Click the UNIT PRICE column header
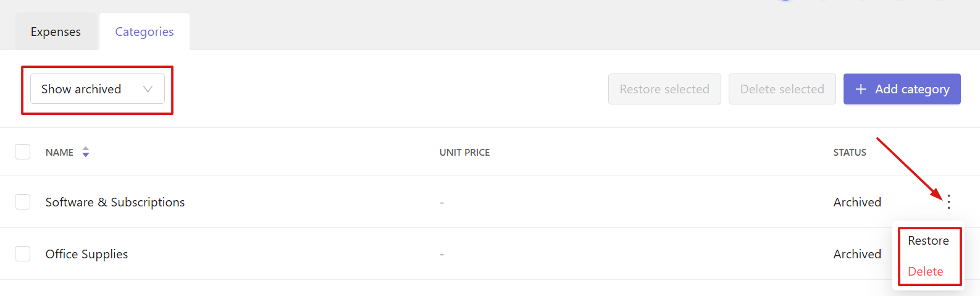The width and height of the screenshot is (980, 296). tap(464, 152)
